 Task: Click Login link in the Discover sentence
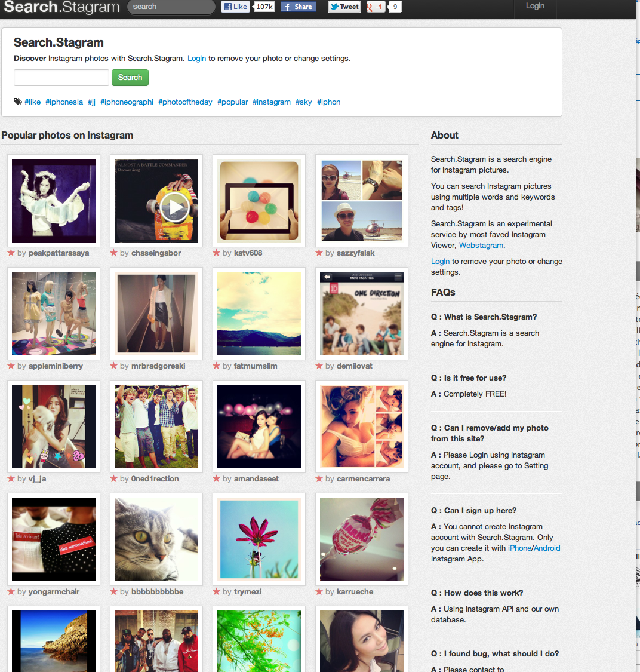[196, 59]
